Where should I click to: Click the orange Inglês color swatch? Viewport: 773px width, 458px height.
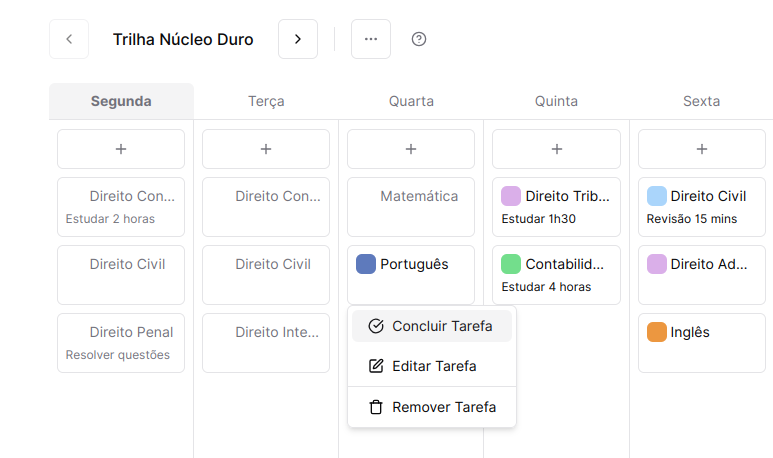point(657,332)
